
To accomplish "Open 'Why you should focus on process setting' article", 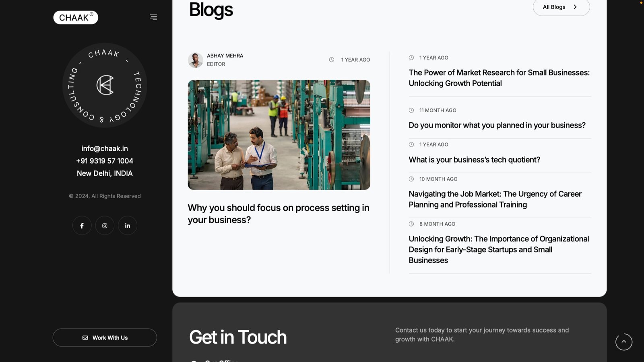I will [278, 214].
